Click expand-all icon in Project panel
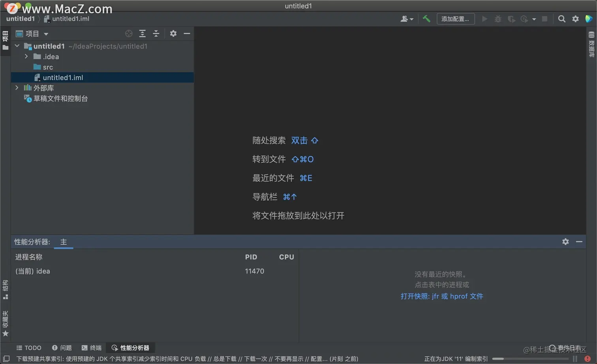597x364 pixels. pos(143,34)
